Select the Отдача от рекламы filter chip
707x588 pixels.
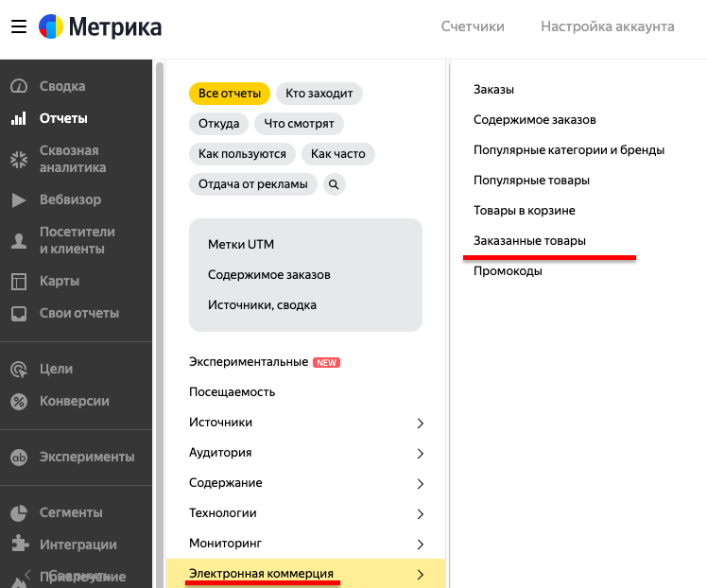253,184
